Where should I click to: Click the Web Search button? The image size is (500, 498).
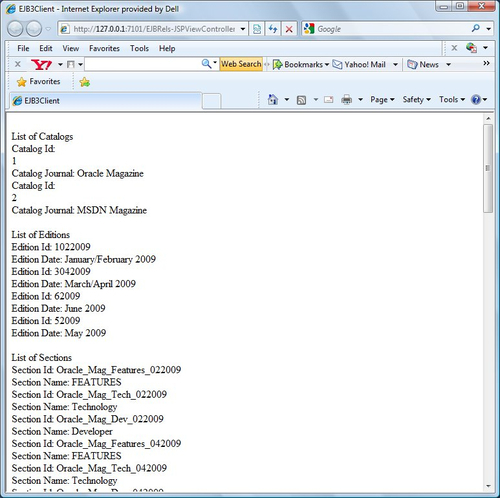click(241, 64)
